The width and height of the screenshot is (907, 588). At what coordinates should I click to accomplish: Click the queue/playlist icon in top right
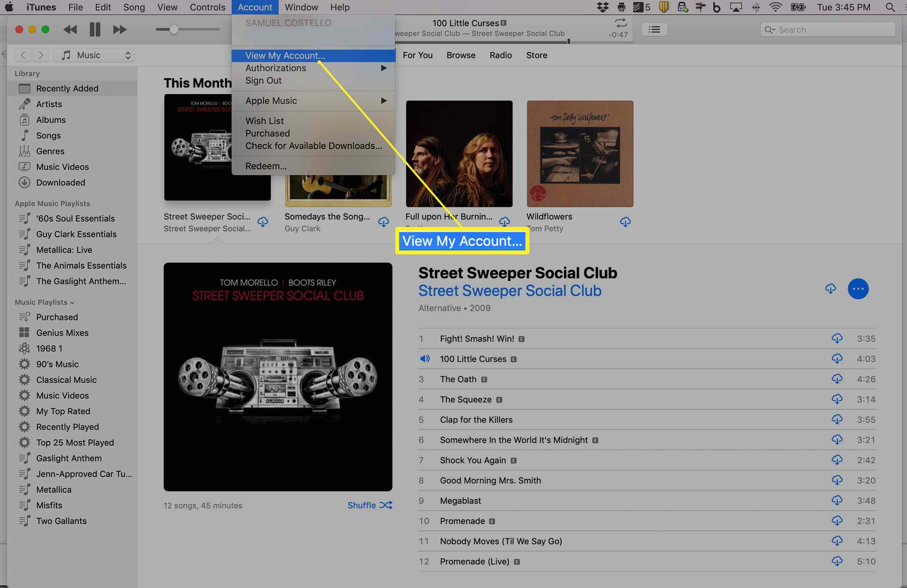coord(654,28)
